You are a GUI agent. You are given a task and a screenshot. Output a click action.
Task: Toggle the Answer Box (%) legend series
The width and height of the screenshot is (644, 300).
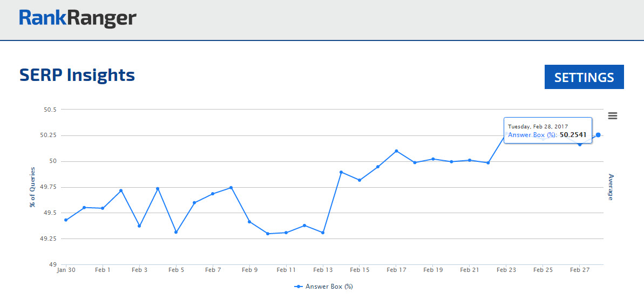(324, 287)
